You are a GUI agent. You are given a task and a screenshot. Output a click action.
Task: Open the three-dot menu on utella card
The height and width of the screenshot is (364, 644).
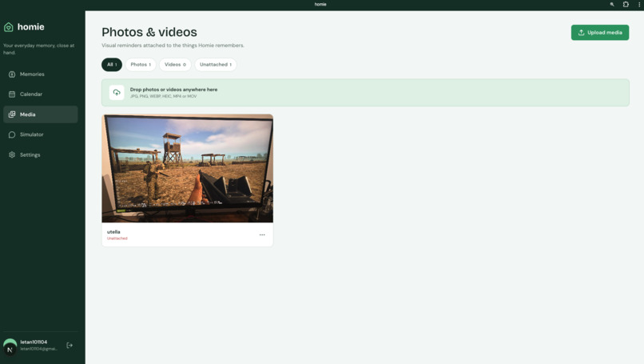[x=262, y=235]
